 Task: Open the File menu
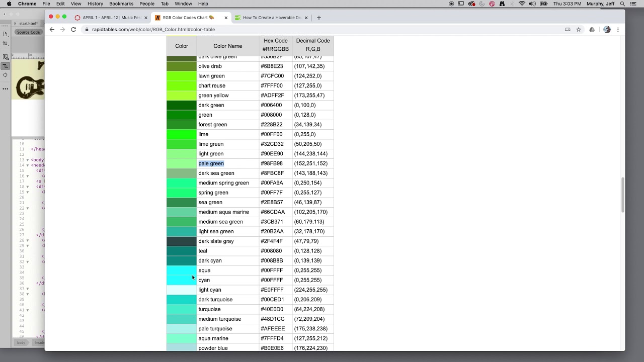(46, 4)
